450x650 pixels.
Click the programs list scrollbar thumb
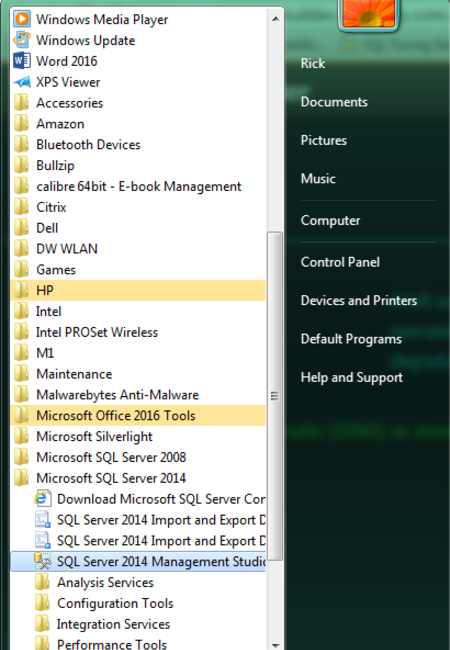[x=275, y=396]
